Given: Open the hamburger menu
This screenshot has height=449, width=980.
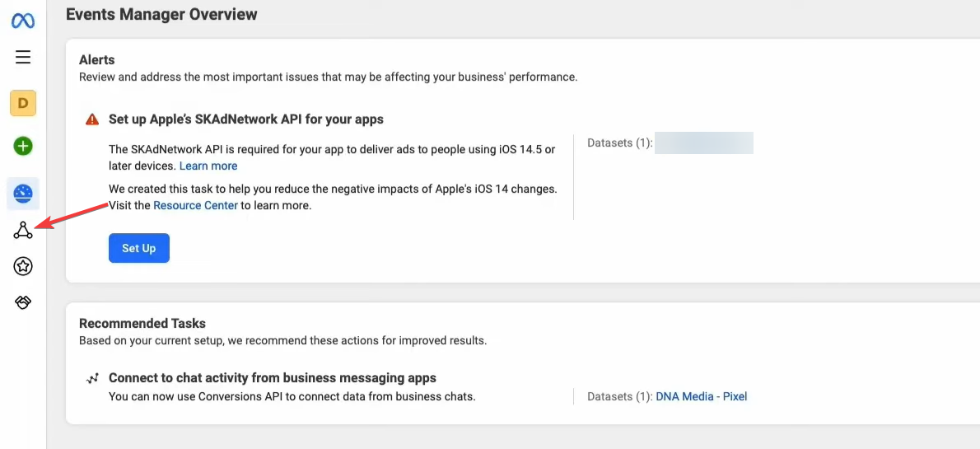Looking at the screenshot, I should point(23,57).
